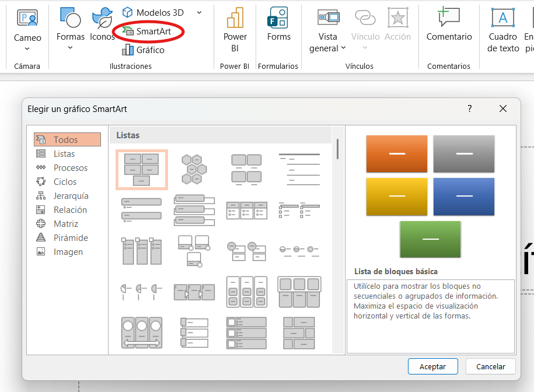Choose the bending picture accent list layout
This screenshot has width=534, height=392.
pos(194,251)
